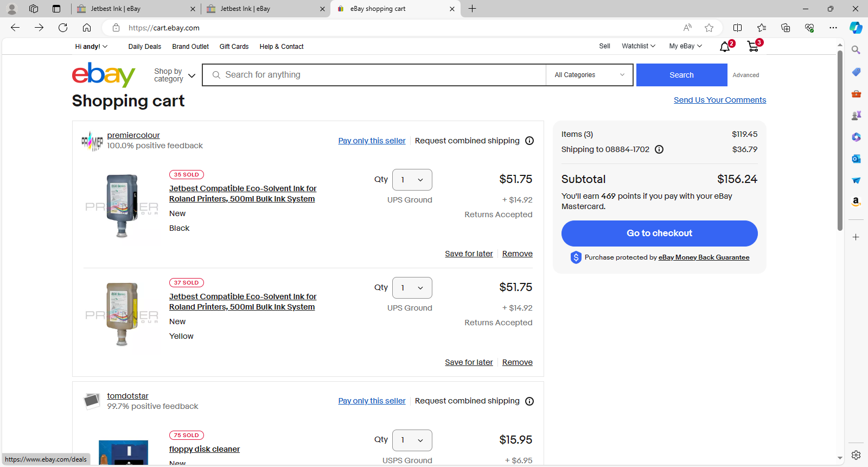
Task: Open Daily Deals menu link
Action: pos(145,47)
